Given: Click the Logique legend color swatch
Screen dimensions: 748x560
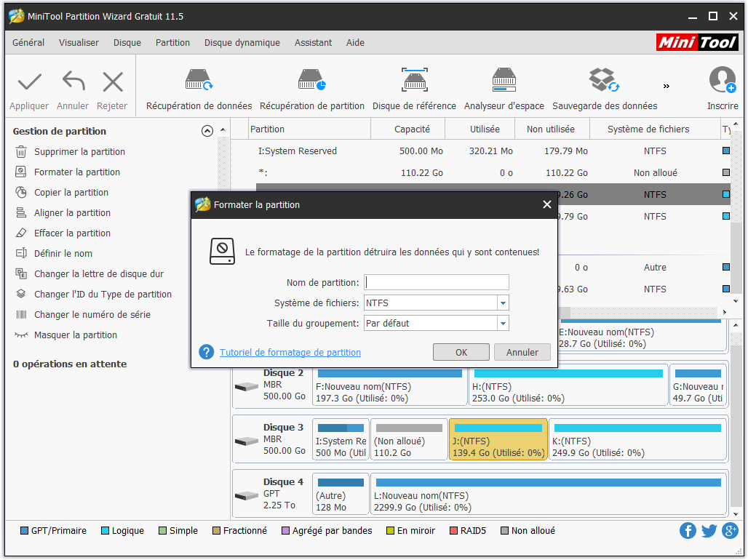Looking at the screenshot, I should click(105, 531).
